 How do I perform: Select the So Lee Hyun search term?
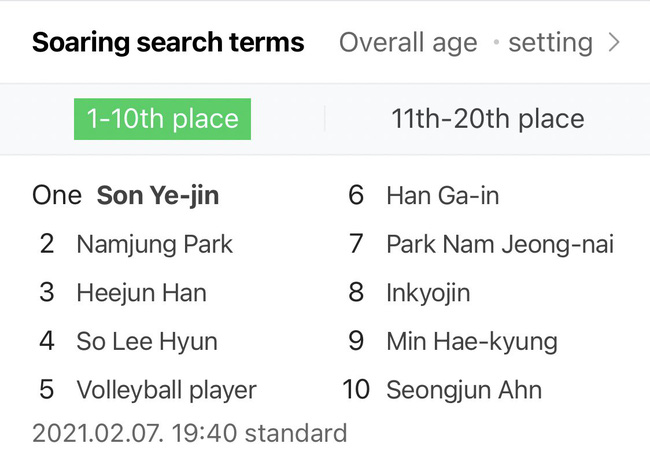click(146, 341)
